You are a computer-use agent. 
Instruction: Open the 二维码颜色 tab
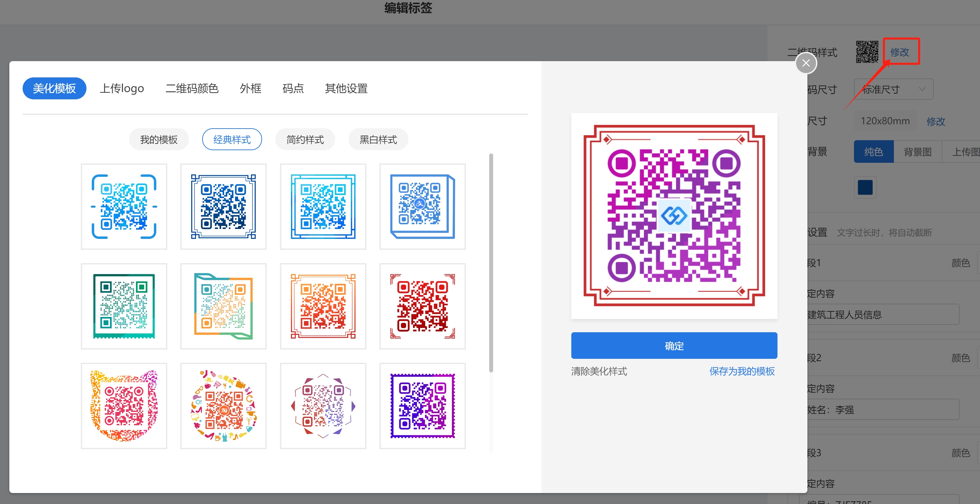[x=192, y=89]
